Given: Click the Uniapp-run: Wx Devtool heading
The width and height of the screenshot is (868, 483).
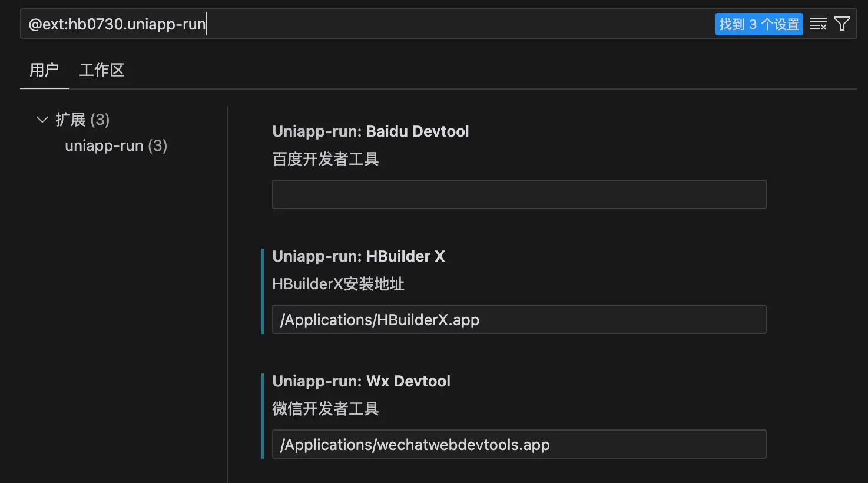Looking at the screenshot, I should [x=361, y=381].
